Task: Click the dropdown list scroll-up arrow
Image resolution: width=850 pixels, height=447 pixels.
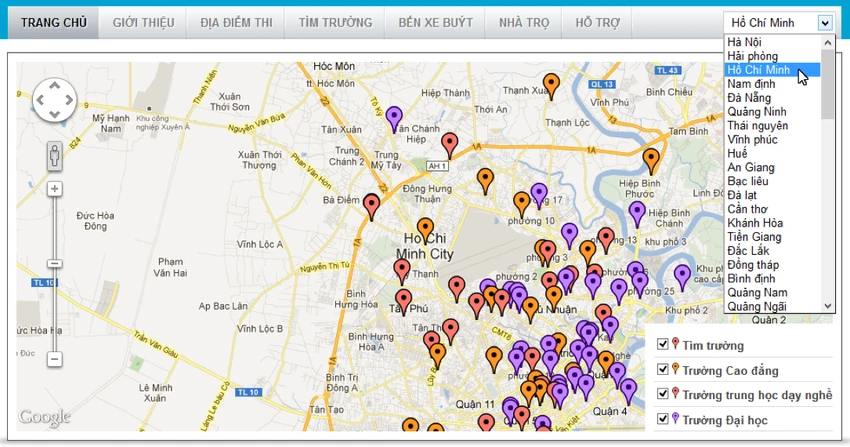Action: point(828,42)
